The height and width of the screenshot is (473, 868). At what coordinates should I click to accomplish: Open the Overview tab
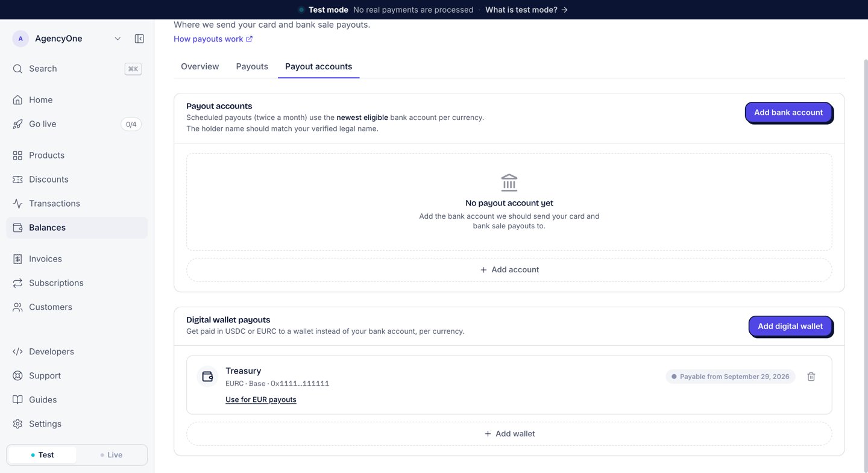tap(200, 66)
